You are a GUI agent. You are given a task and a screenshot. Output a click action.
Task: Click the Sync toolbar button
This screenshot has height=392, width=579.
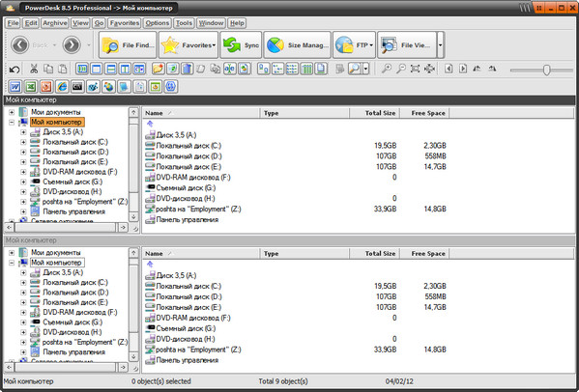241,45
